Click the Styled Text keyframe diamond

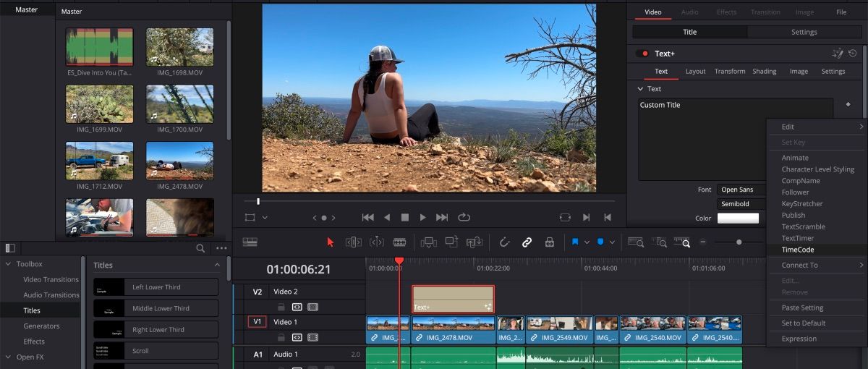[x=848, y=104]
